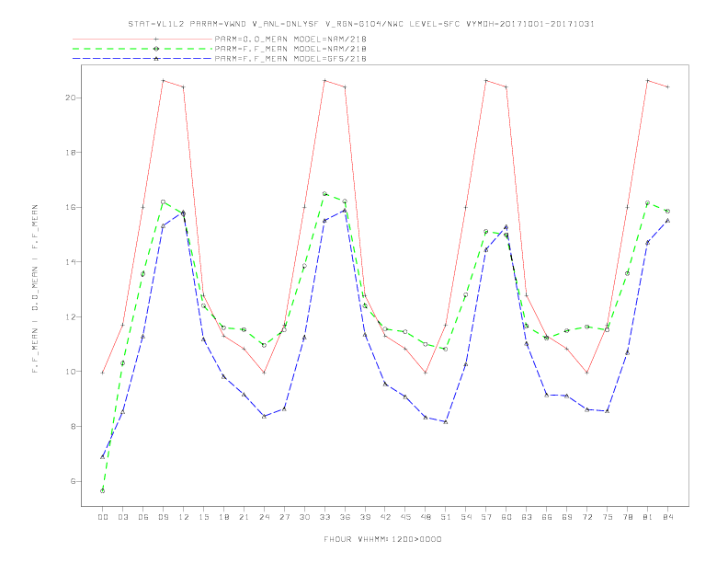
Task: Click x-axis forecast hour label 03
Action: [x=122, y=517]
